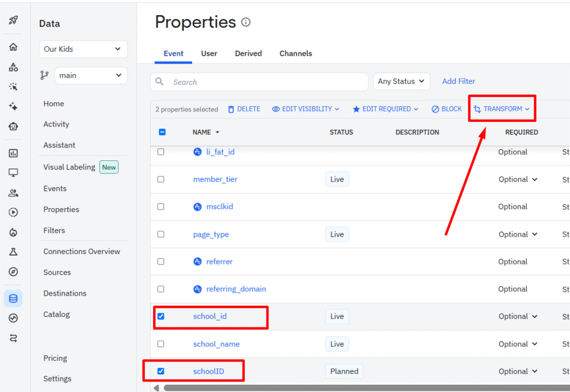Open the TRANSFORM dropdown menu
570x392 pixels.
pos(502,109)
